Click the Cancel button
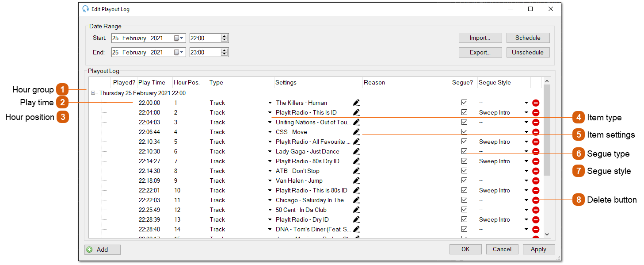This screenshot has height=265, width=644. (502, 249)
